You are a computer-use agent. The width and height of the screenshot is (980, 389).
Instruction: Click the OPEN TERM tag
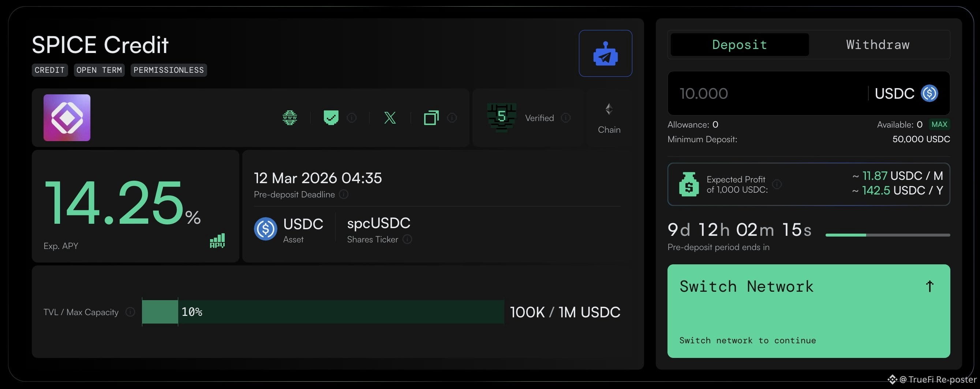point(99,70)
